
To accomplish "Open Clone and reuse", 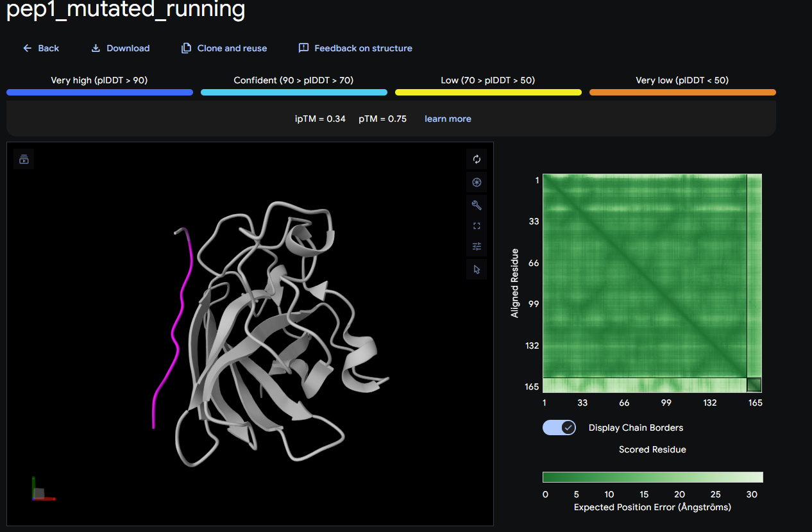I will click(224, 48).
